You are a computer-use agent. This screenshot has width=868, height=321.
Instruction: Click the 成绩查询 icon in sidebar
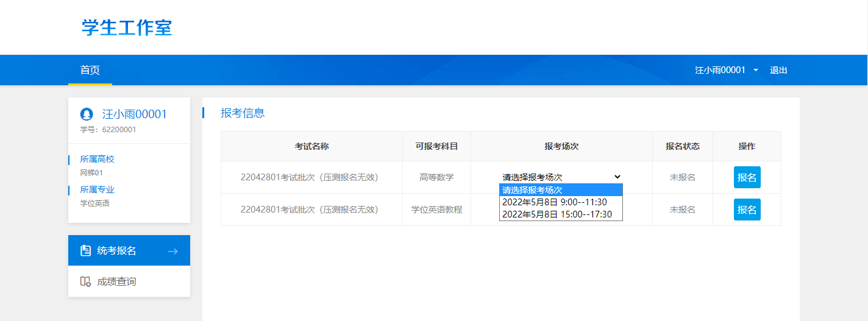[x=86, y=281]
